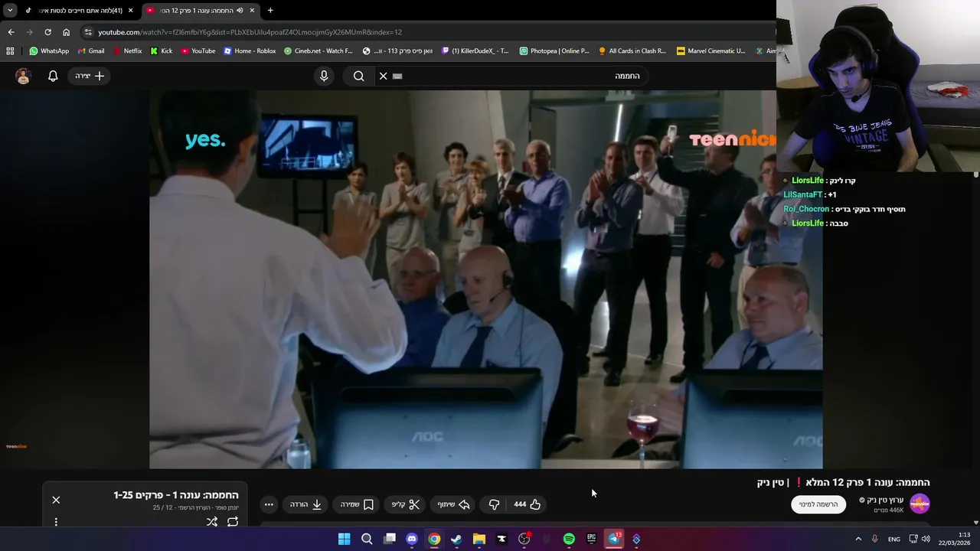The height and width of the screenshot is (551, 980).
Task: Open the Marvel Cinematic Universe bookmark
Action: (711, 51)
